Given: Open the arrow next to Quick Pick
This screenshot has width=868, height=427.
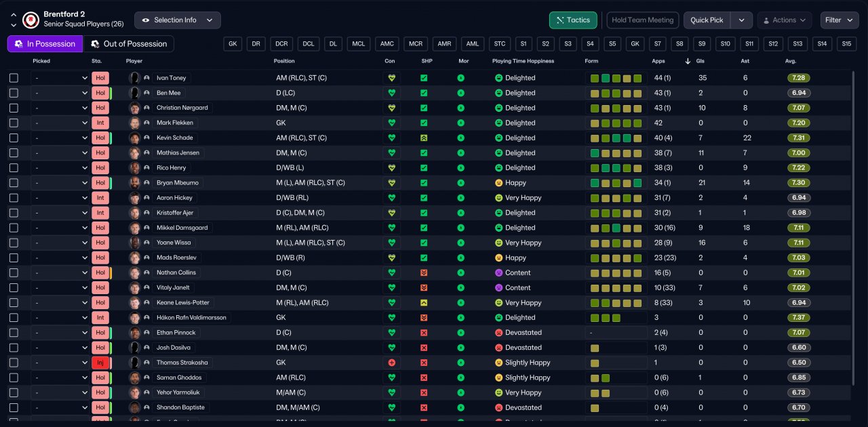Looking at the screenshot, I should [741, 20].
